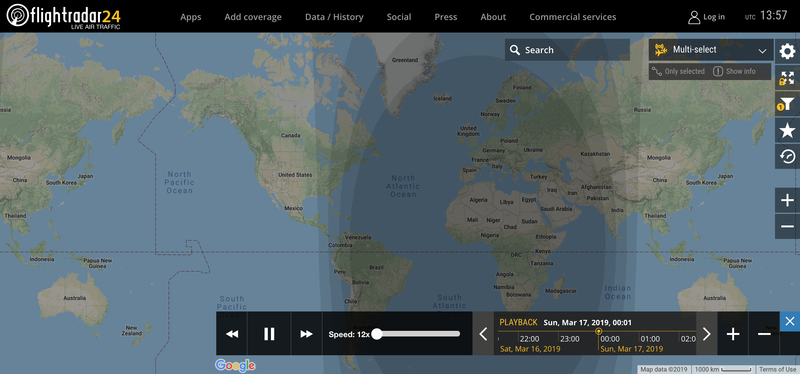This screenshot has height=374, width=800.
Task: Open the Terms of Use link
Action: point(777,369)
